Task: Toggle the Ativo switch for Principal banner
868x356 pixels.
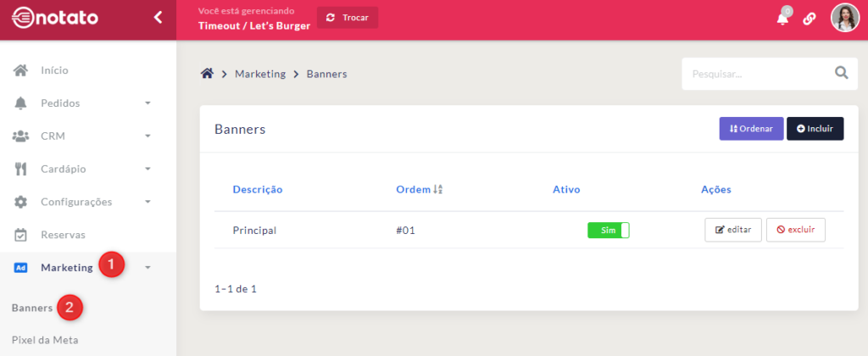Action: tap(608, 230)
